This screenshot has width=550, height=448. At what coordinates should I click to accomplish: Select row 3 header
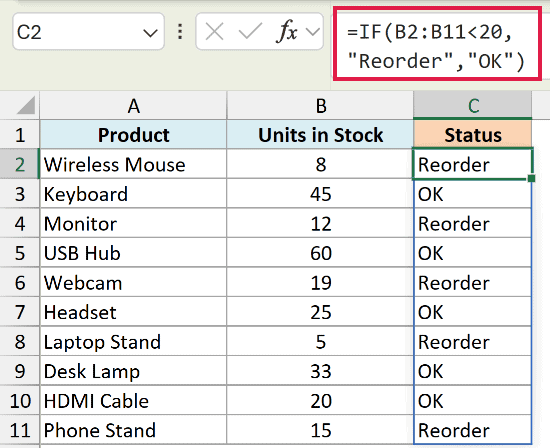pos(20,194)
